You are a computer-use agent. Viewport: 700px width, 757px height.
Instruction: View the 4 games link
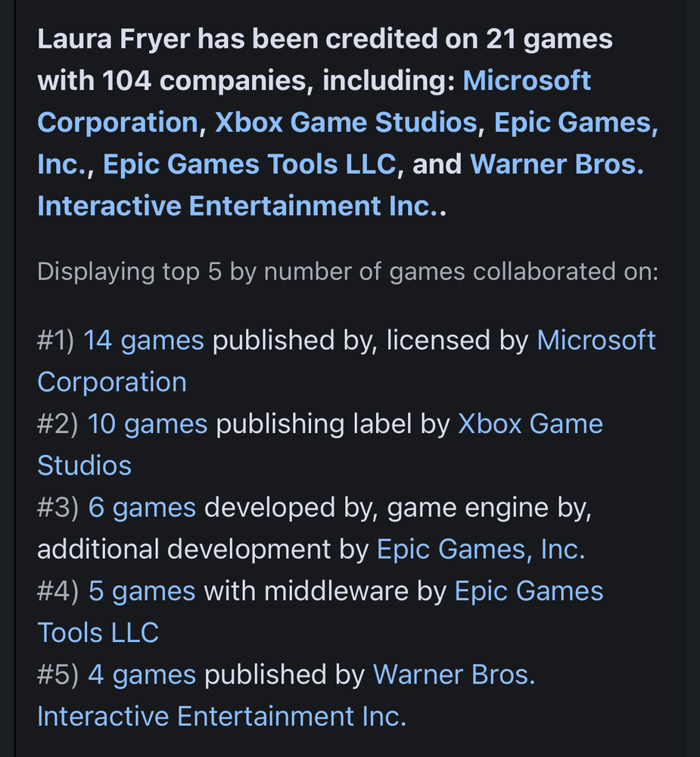142,675
